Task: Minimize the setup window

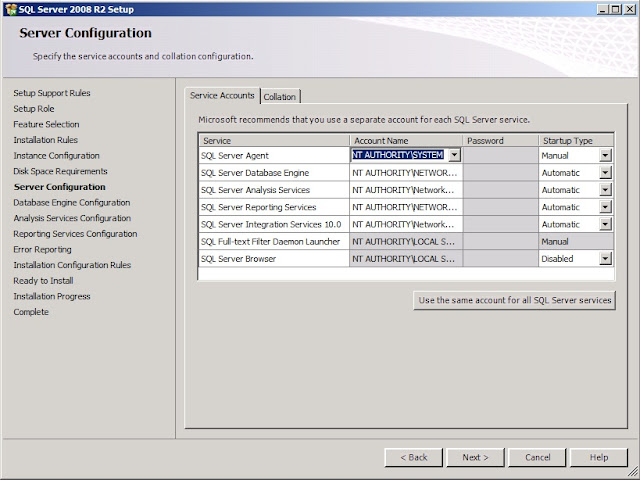Action: 602,9
